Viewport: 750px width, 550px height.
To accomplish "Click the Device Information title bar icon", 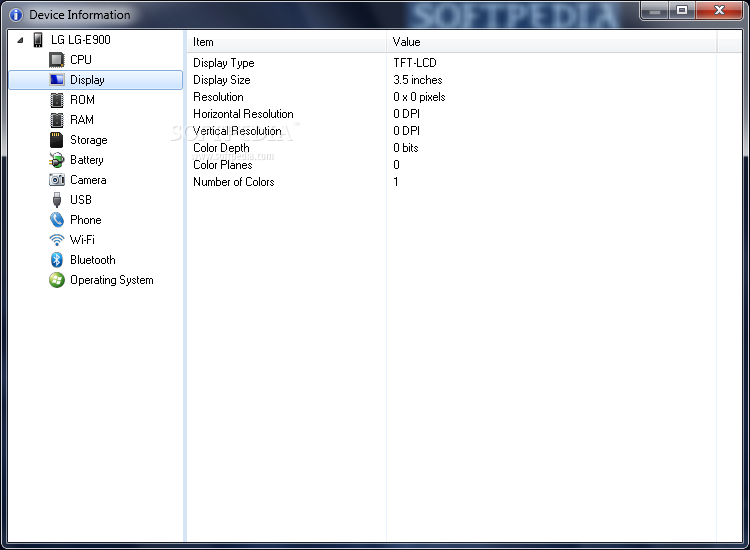I will coord(16,15).
